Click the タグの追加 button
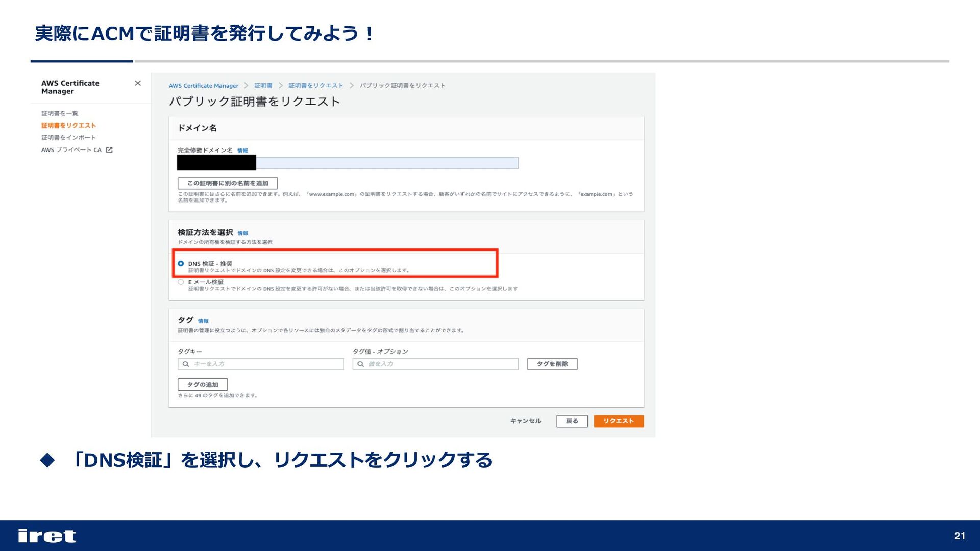The height and width of the screenshot is (551, 980). [203, 385]
